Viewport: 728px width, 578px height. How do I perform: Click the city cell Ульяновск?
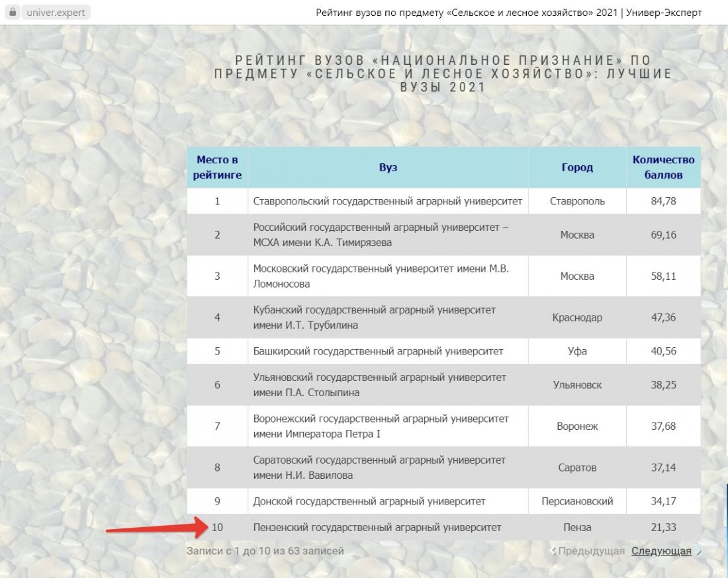[x=577, y=385]
